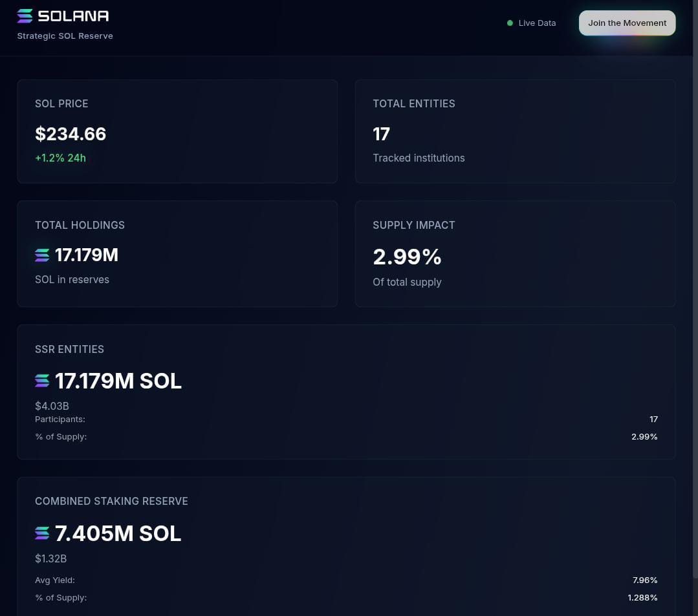Click the Strategic SOL Reserve subtitle
698x616 pixels.
65,36
